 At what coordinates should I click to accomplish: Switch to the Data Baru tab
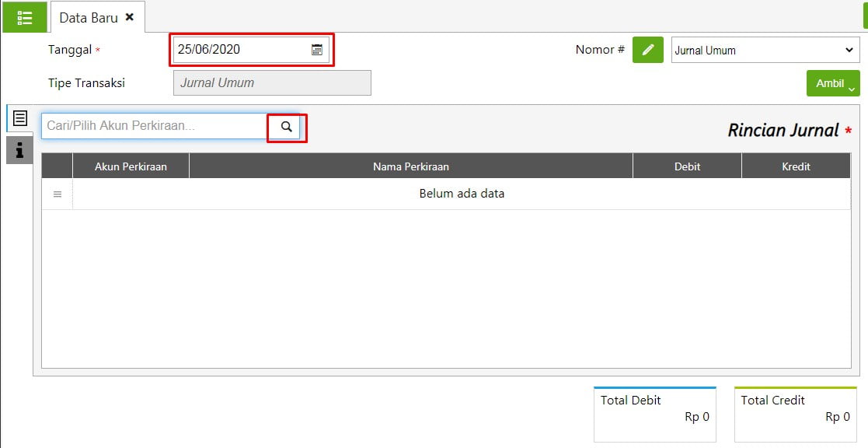pyautogui.click(x=88, y=17)
